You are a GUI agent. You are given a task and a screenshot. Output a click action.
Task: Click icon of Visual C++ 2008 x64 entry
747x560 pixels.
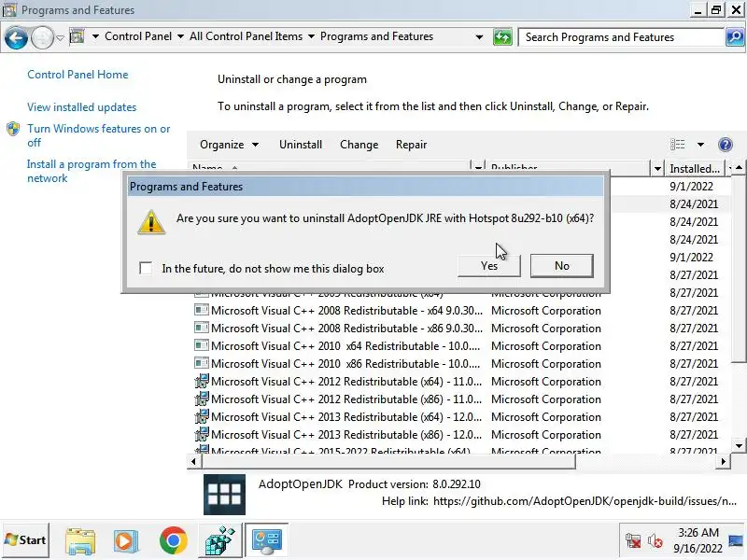tap(202, 310)
